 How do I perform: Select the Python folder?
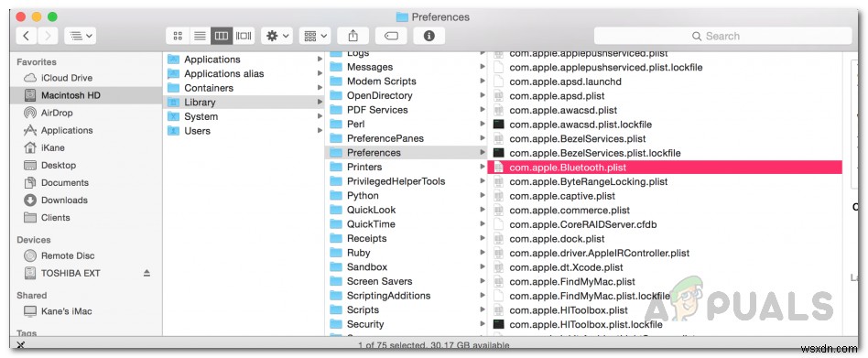pyautogui.click(x=407, y=196)
